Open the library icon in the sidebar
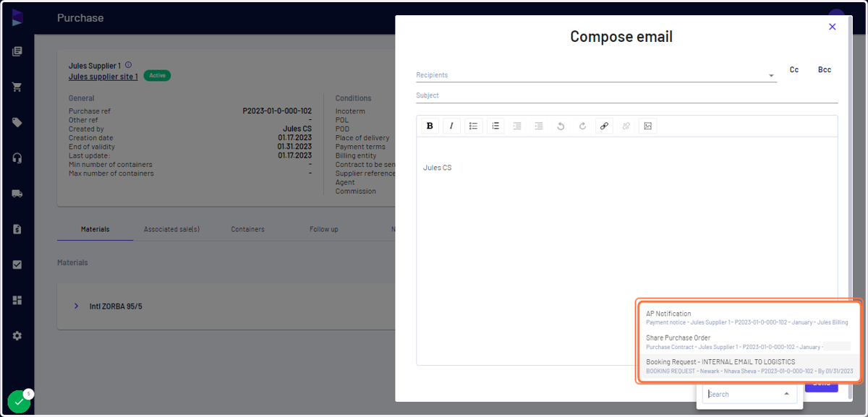868x417 pixels. tap(17, 51)
